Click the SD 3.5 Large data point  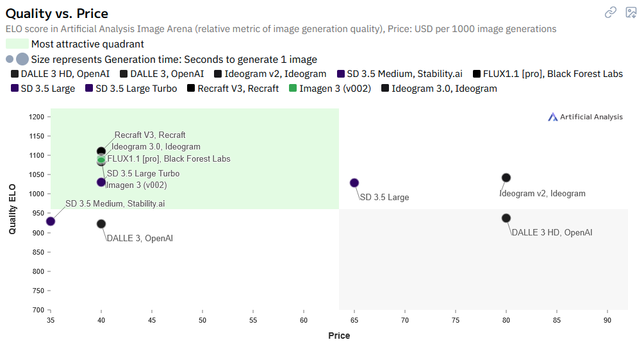[x=354, y=183]
